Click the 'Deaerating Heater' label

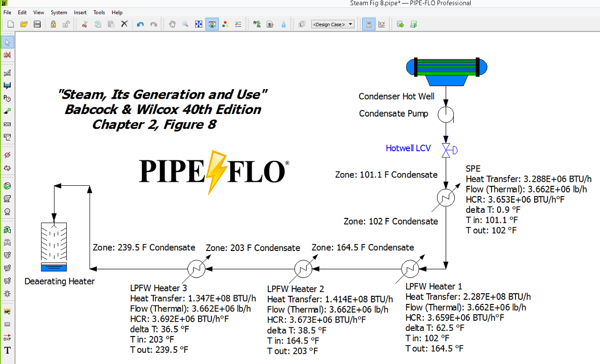[60, 282]
